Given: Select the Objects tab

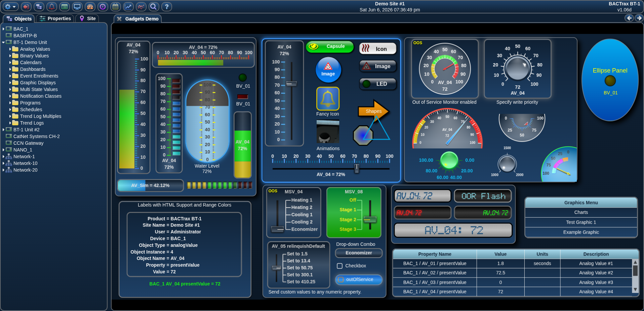Looking at the screenshot, I should [19, 18].
